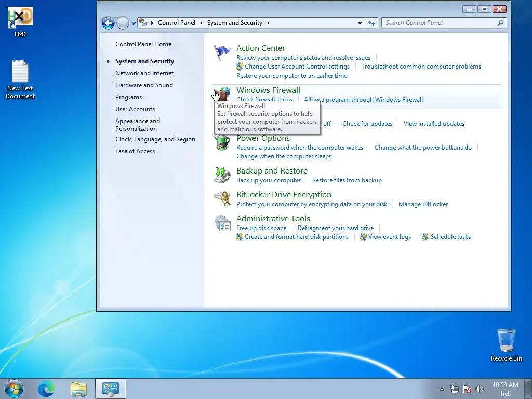The width and height of the screenshot is (532, 399).
Task: Select New Text Document on desktop
Action: pyautogui.click(x=20, y=80)
